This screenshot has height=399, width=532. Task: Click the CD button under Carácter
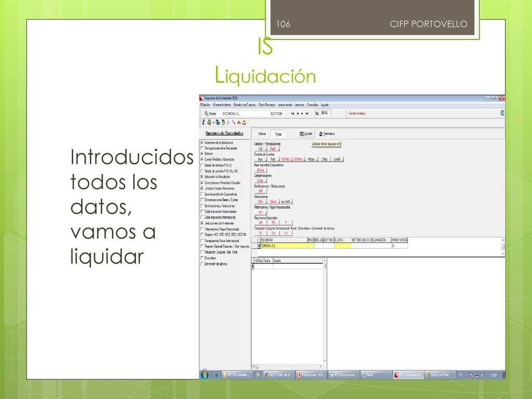point(261,149)
